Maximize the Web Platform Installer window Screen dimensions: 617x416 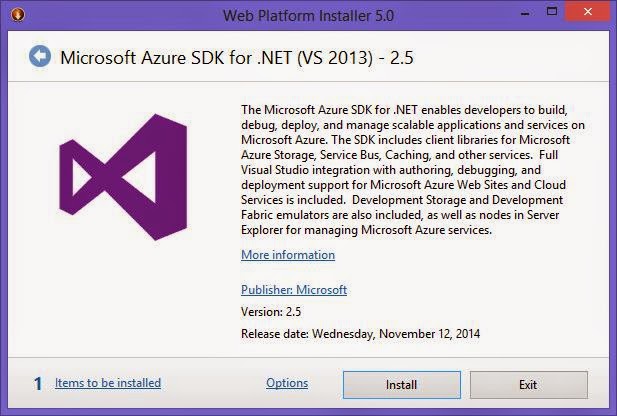[x=552, y=11]
